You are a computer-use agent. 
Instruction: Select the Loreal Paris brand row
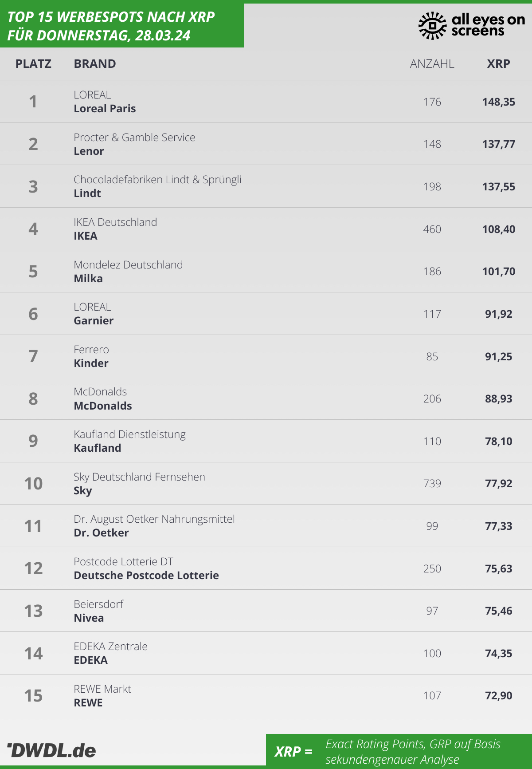click(x=266, y=102)
